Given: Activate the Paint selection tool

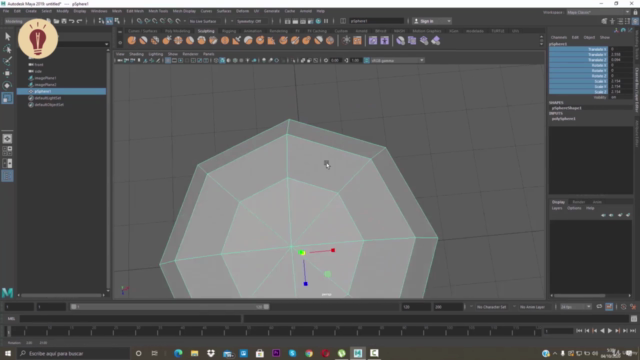Looking at the screenshot, I should point(7,61).
